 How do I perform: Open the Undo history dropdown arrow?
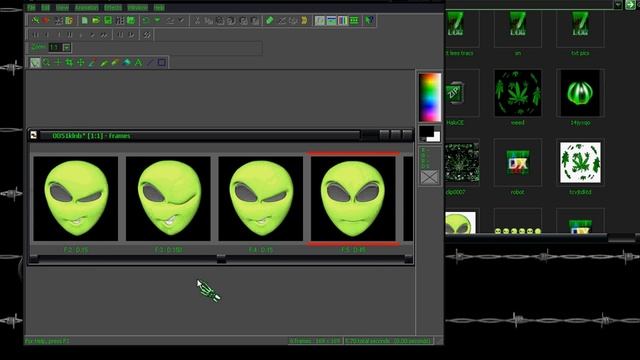[x=157, y=20]
